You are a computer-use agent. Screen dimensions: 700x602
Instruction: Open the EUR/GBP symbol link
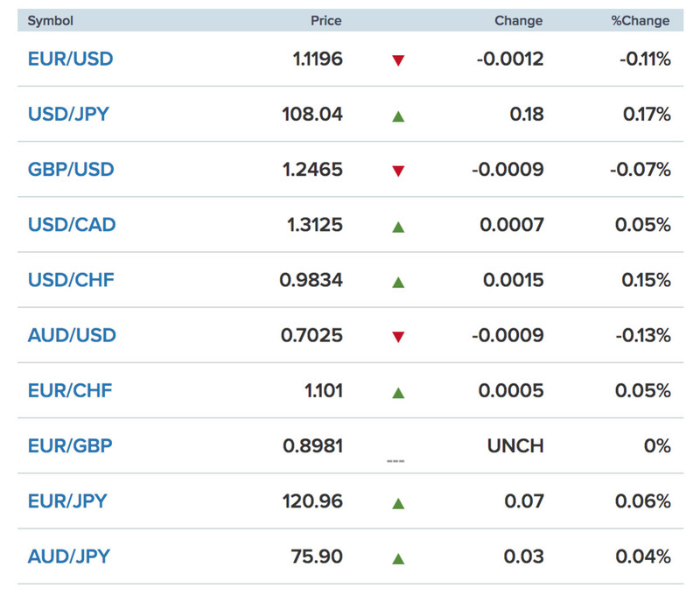click(70, 445)
